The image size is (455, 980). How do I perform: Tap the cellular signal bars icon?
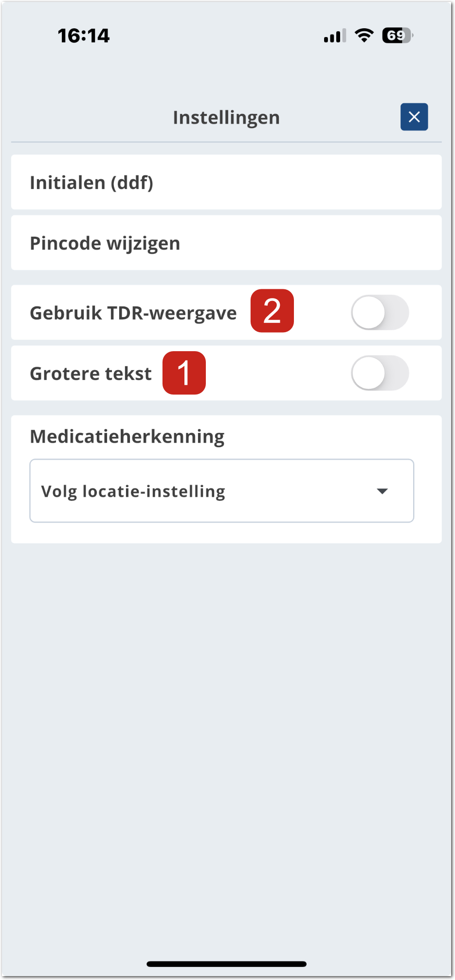[x=335, y=36]
